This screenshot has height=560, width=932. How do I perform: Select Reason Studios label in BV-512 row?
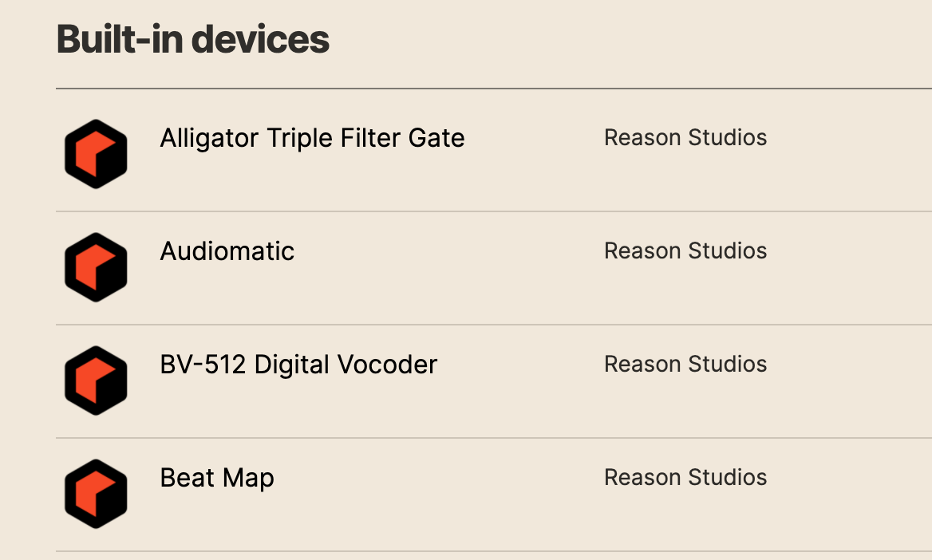pyautogui.click(x=685, y=364)
